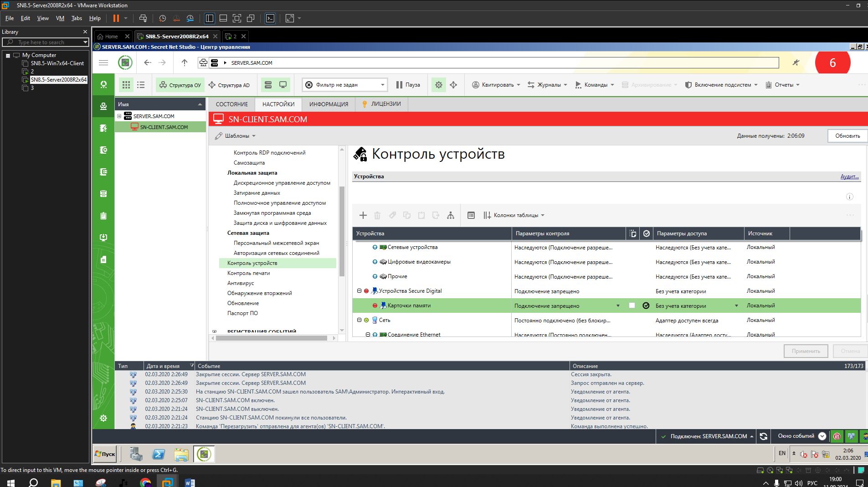Toggle workstations display filter icon

click(x=283, y=85)
